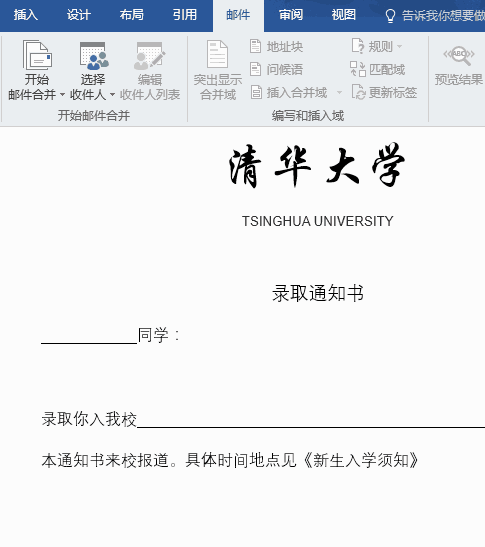Switch to the 设计 ribbon tab
485x547 pixels.
[79, 15]
